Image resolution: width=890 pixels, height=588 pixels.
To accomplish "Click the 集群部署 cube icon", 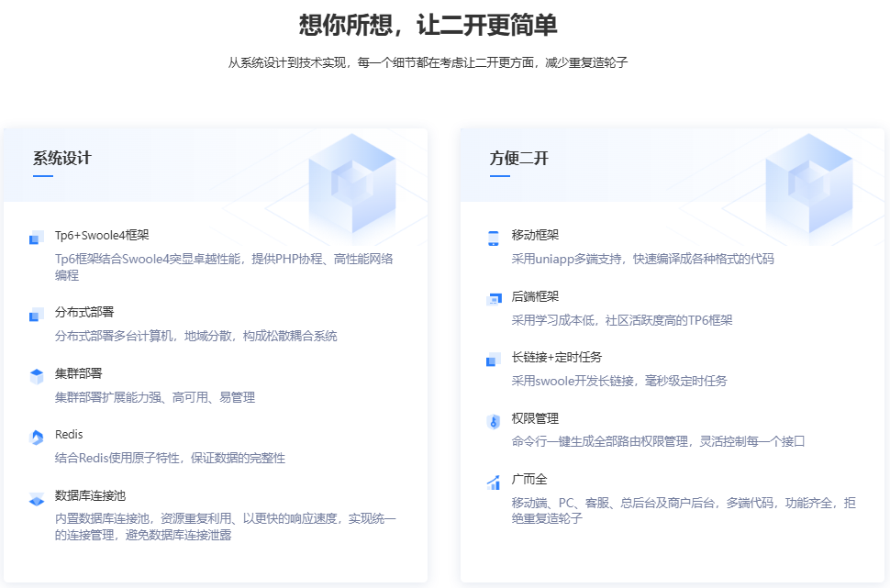I will click(37, 375).
